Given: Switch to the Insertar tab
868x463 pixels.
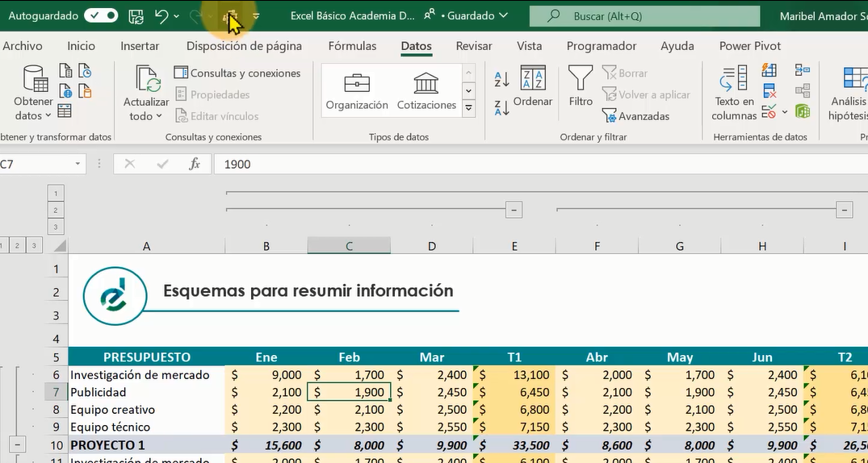Looking at the screenshot, I should 140,47.
